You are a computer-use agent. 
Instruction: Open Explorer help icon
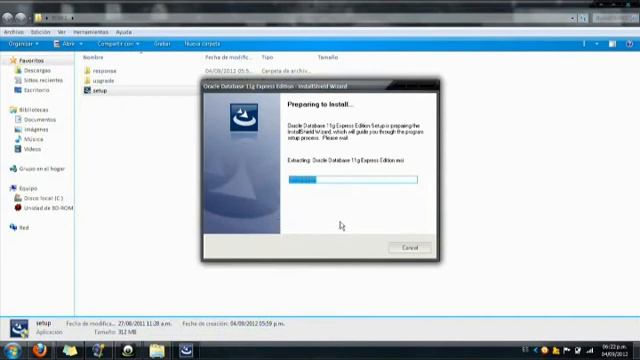(629, 44)
